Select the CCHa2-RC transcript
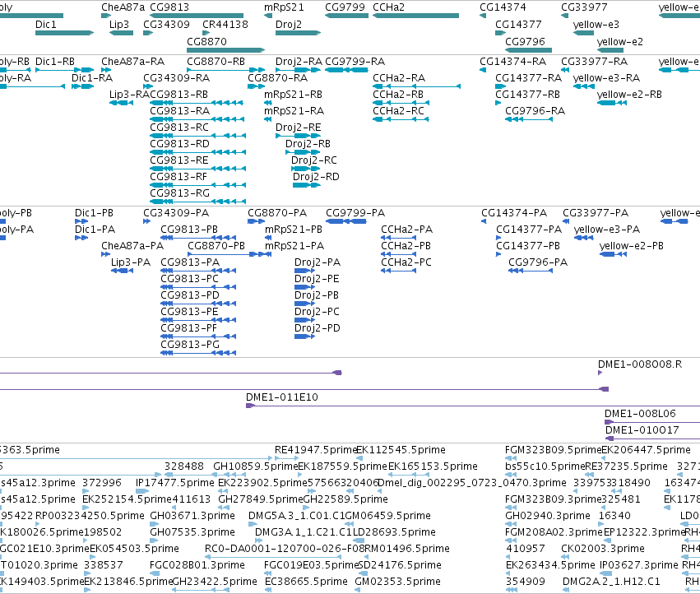The image size is (700, 594). point(401,119)
